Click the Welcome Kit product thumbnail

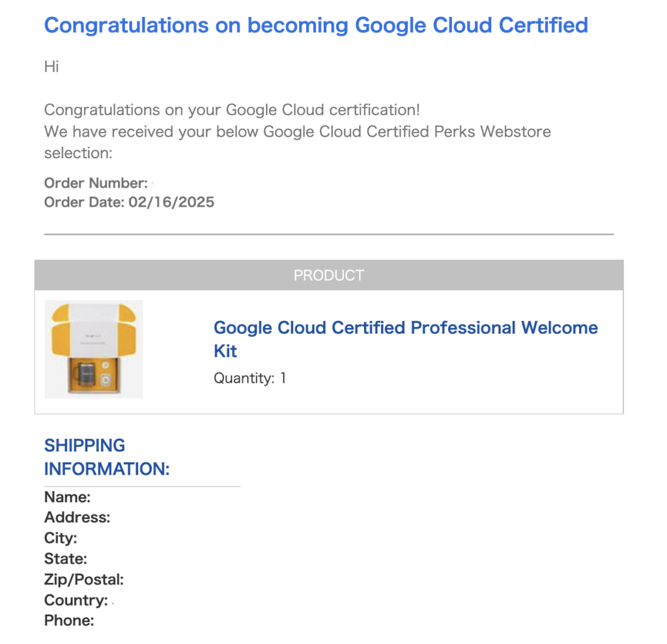(x=94, y=349)
